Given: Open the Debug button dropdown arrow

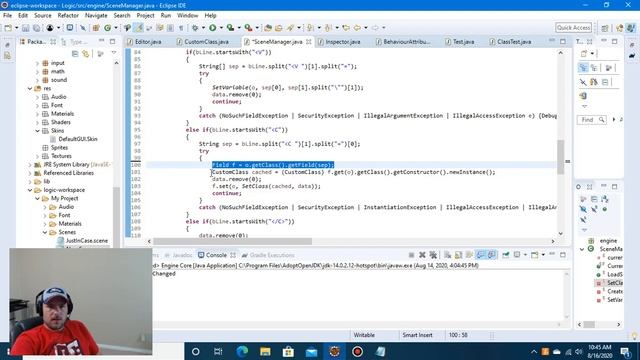Looking at the screenshot, I should coord(203,28).
